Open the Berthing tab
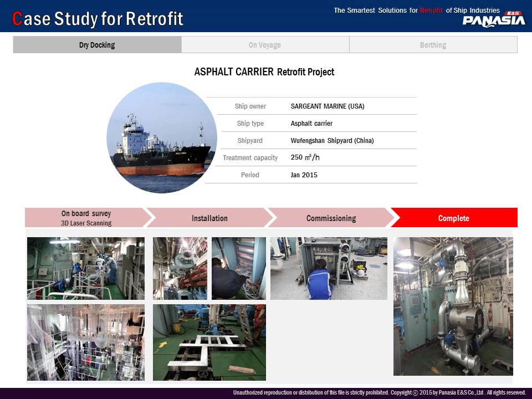Image resolution: width=532 pixels, height=399 pixels. pyautogui.click(x=433, y=45)
